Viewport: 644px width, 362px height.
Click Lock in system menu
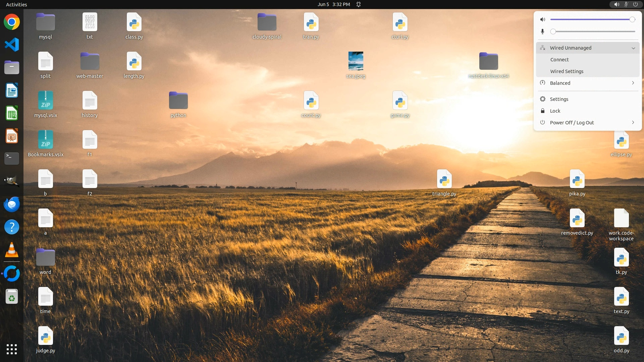(555, 111)
